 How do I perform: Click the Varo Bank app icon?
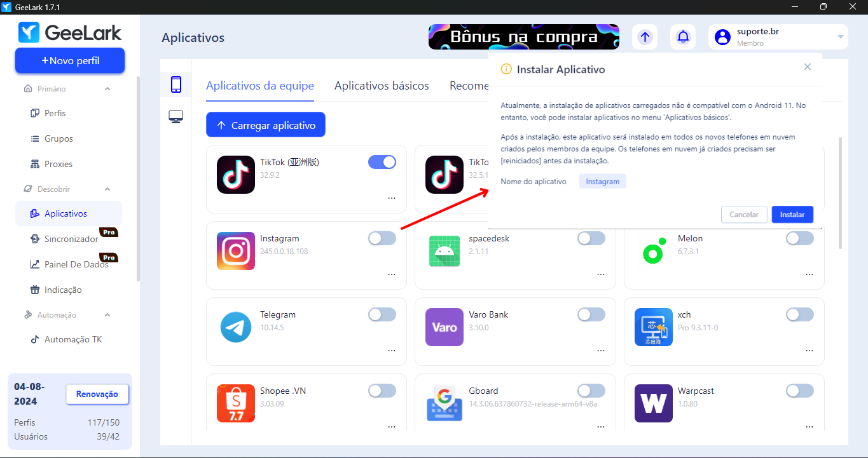(444, 327)
